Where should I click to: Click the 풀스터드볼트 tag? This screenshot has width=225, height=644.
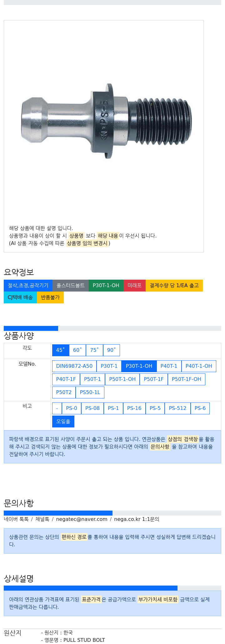(x=71, y=285)
